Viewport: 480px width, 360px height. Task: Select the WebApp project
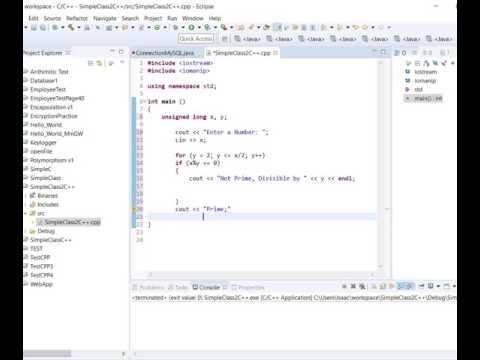(41, 284)
